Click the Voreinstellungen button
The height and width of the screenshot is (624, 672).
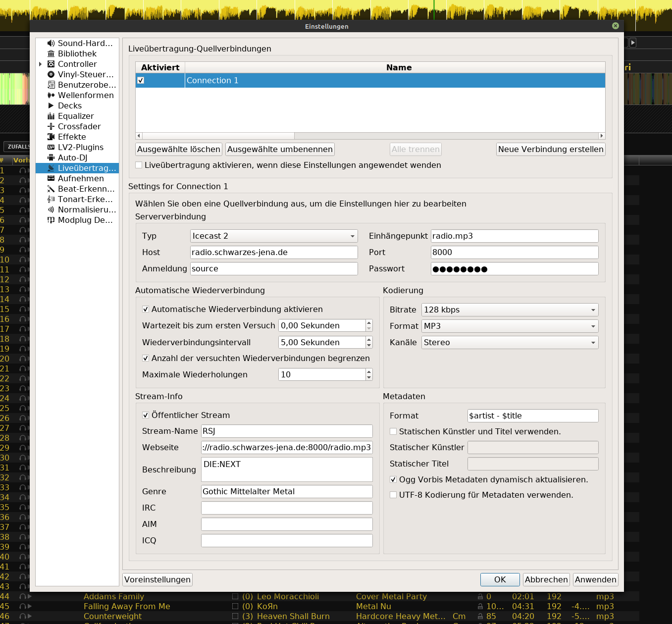point(157,579)
